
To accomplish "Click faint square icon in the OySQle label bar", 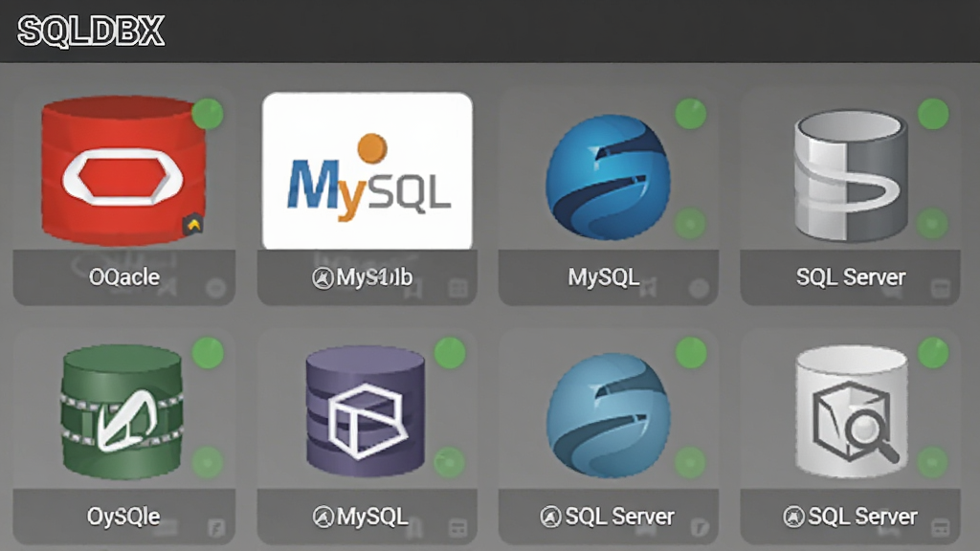I will coord(216,528).
